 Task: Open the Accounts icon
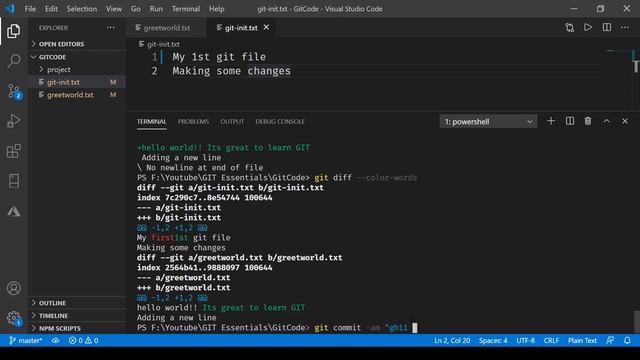click(13, 288)
